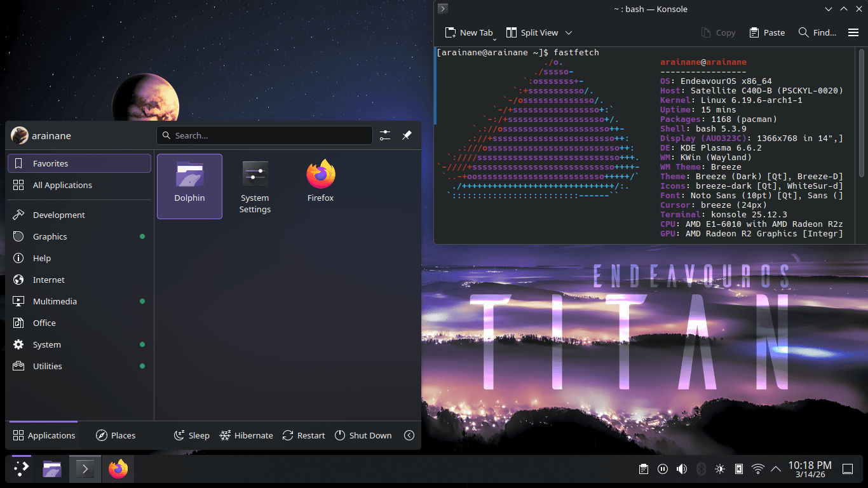Switch to Konsole via its taskbar icon
This screenshot has width=868, height=488.
coord(85,470)
